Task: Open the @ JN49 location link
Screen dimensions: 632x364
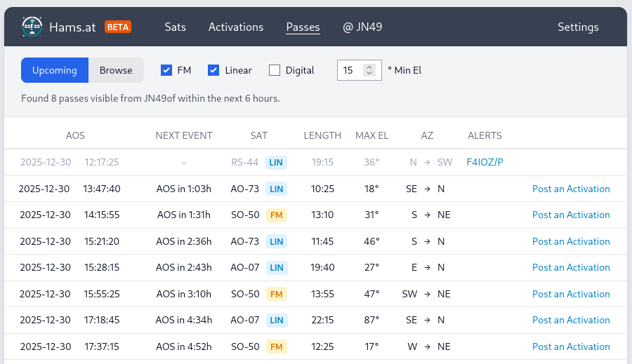Action: [x=362, y=27]
